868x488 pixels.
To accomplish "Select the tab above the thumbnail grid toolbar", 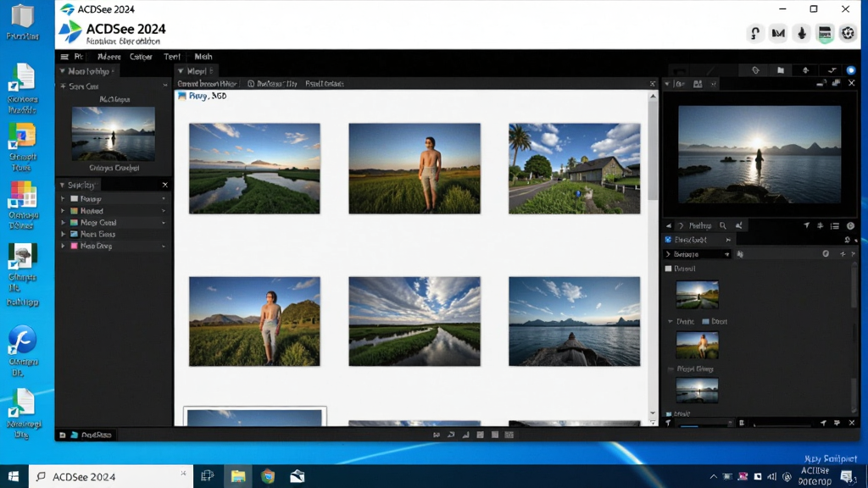I will (197, 71).
